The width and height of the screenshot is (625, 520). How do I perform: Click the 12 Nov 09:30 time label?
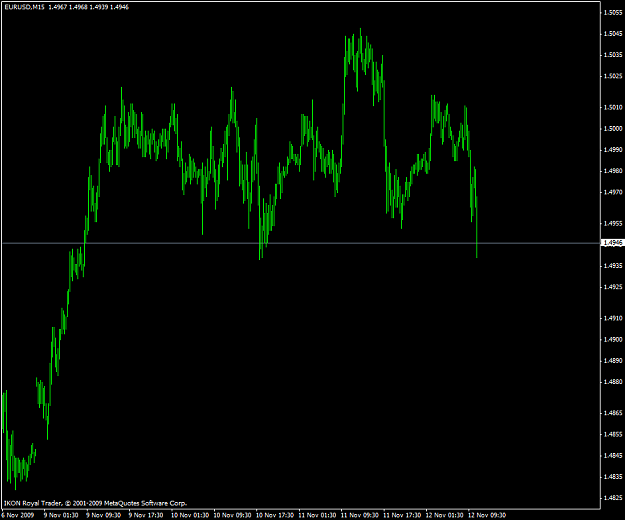click(487, 515)
